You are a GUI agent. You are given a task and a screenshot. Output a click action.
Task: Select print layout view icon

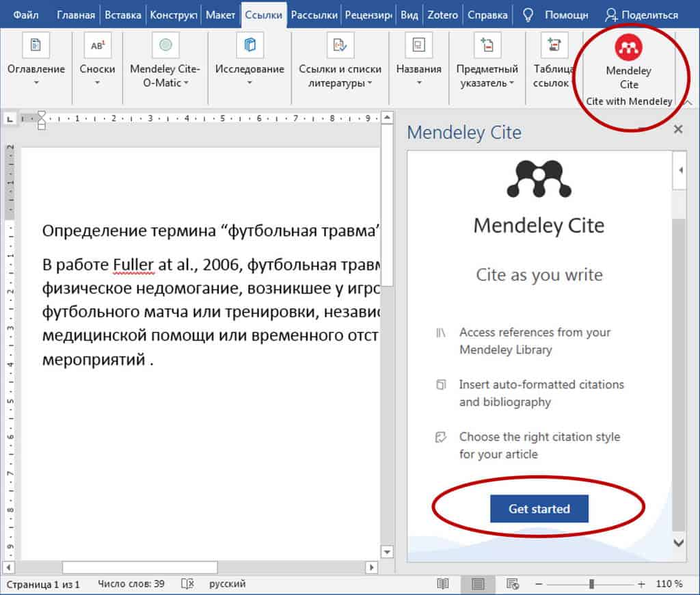(478, 584)
